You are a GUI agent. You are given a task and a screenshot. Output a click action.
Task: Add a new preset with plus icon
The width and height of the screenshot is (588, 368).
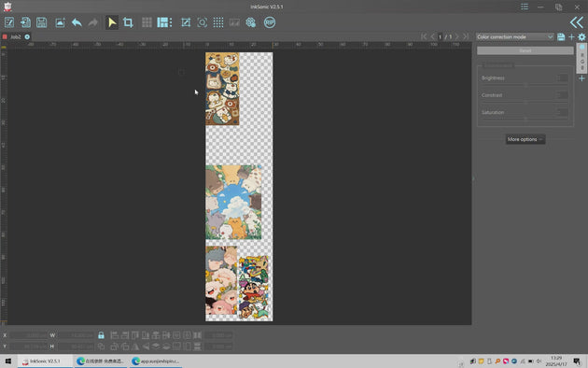[x=571, y=36]
